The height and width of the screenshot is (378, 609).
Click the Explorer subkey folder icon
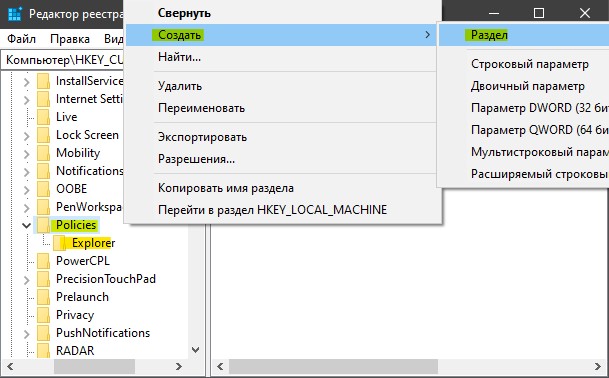(59, 243)
